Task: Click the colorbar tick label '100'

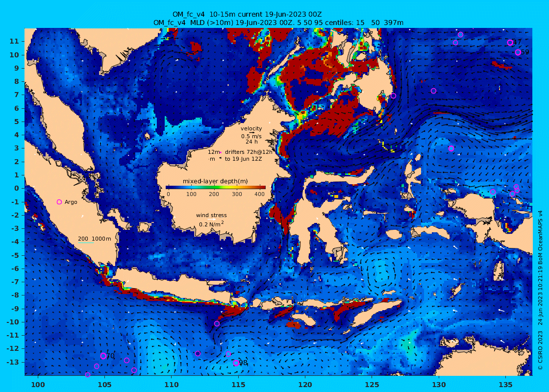Action: coord(191,194)
